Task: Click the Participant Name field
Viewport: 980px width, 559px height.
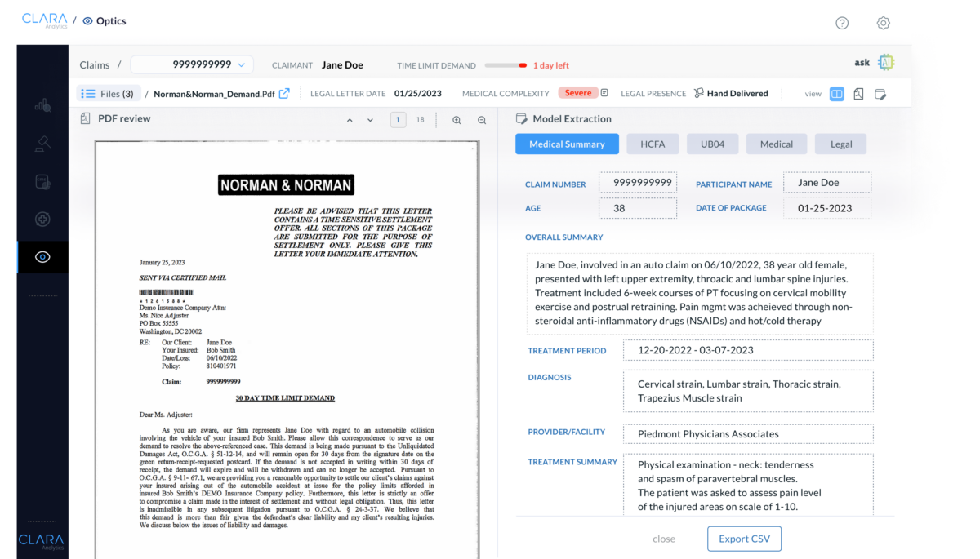Action: point(827,183)
